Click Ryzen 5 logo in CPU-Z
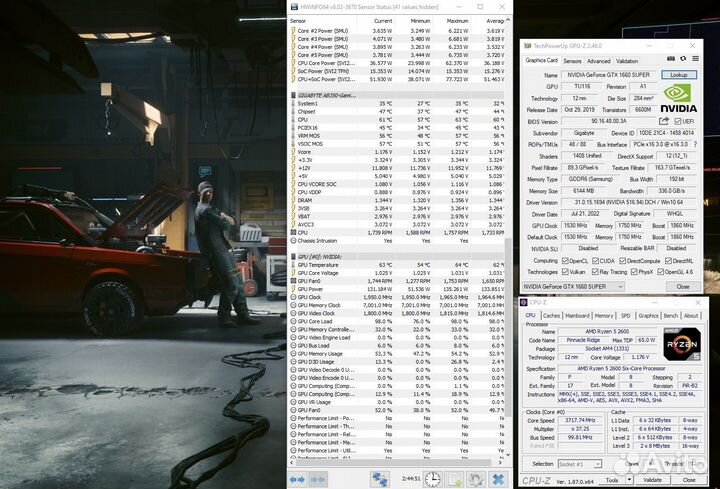This screenshot has height=489, width=720. (x=681, y=344)
